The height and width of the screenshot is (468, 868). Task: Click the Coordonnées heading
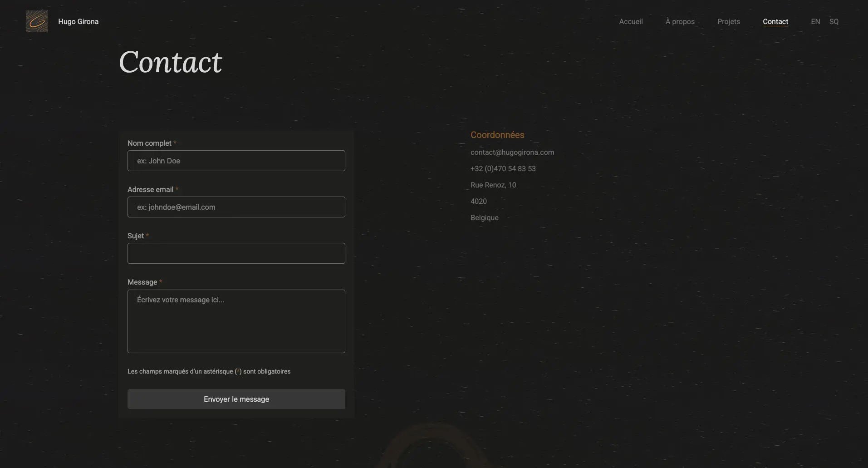click(497, 135)
